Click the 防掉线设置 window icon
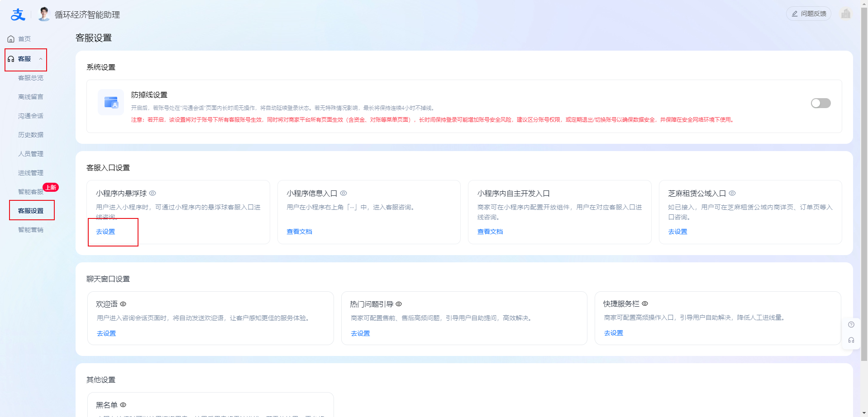Screen dimensions: 868x417 (111, 102)
